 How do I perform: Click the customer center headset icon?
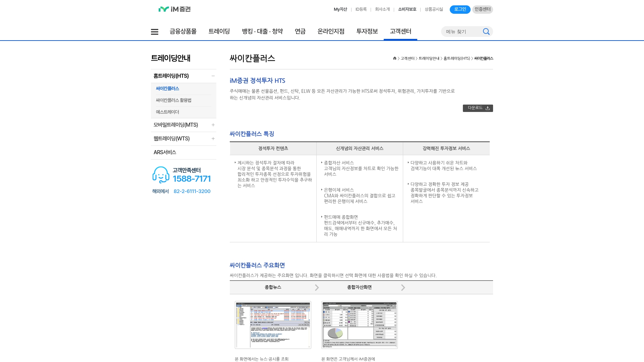tap(161, 175)
